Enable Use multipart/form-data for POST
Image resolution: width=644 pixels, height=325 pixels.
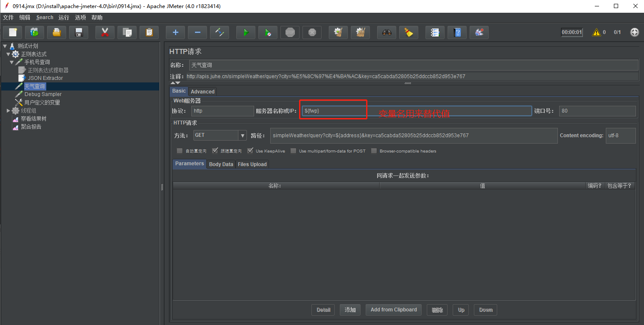pos(294,151)
